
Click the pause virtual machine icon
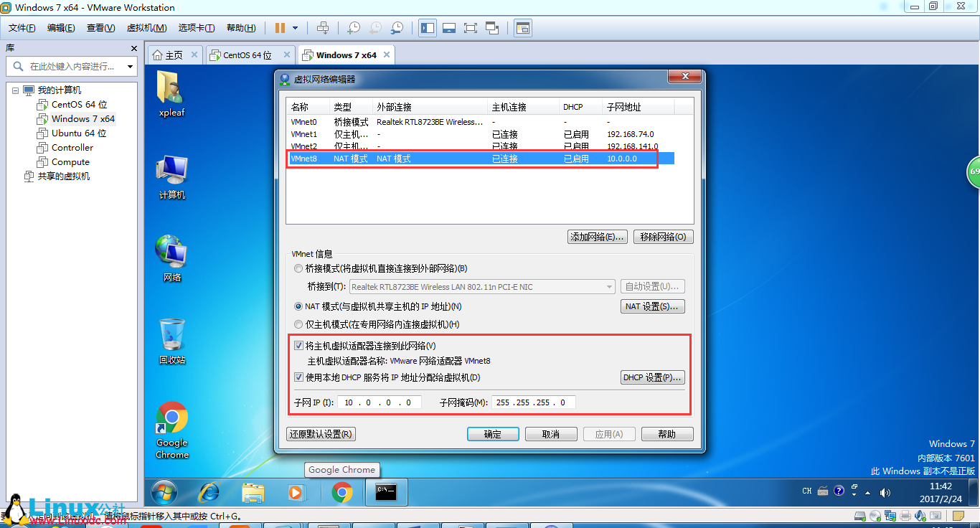(280, 28)
